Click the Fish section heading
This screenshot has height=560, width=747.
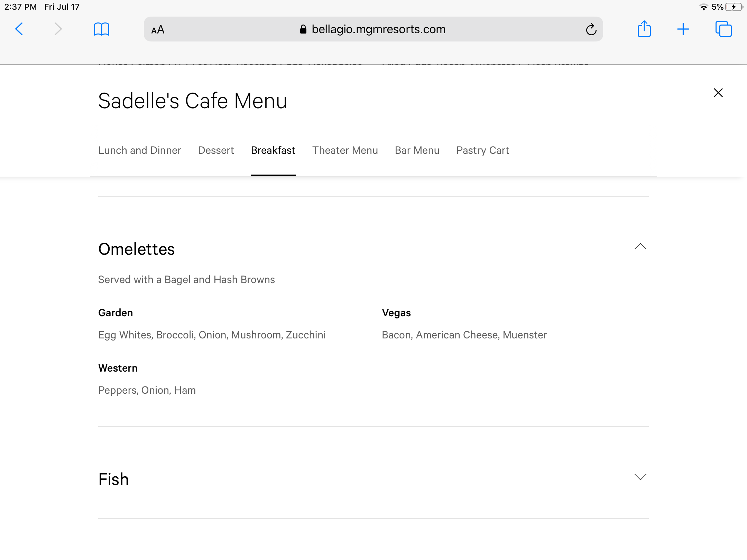coord(113,479)
